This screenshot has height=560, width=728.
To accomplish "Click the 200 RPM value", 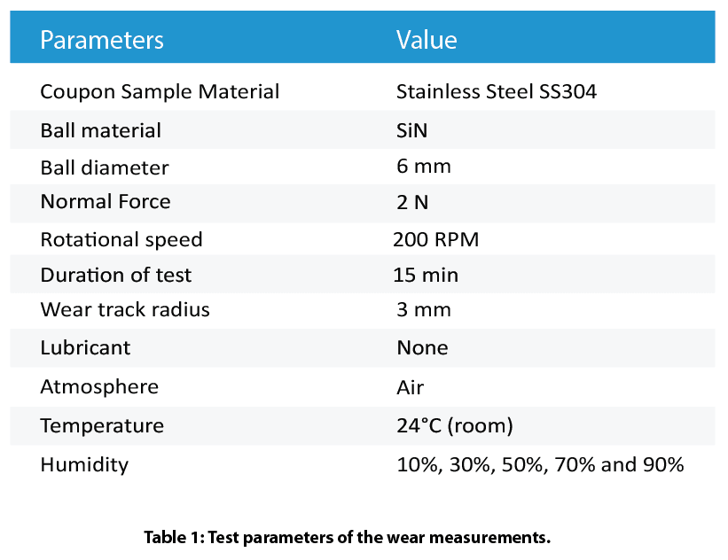I will (x=435, y=239).
